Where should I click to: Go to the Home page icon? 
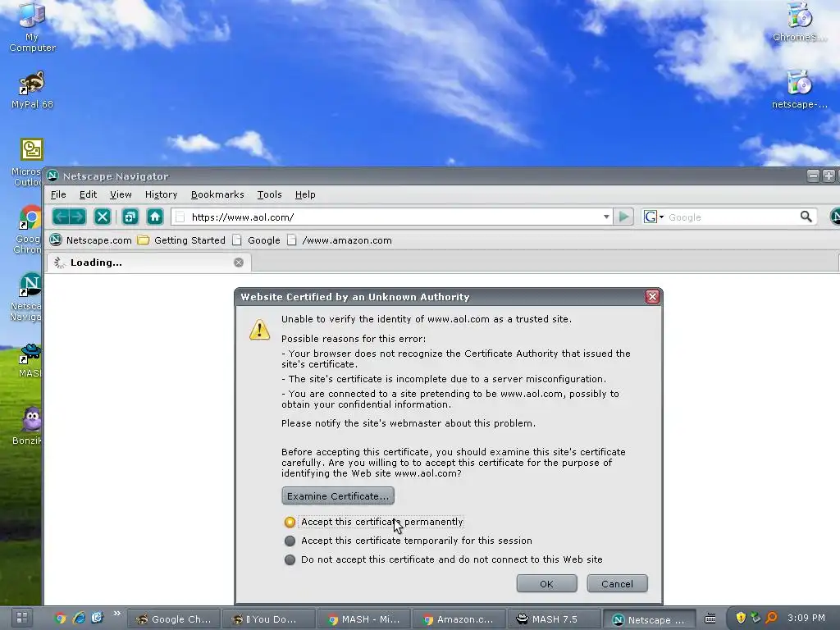pyautogui.click(x=155, y=217)
